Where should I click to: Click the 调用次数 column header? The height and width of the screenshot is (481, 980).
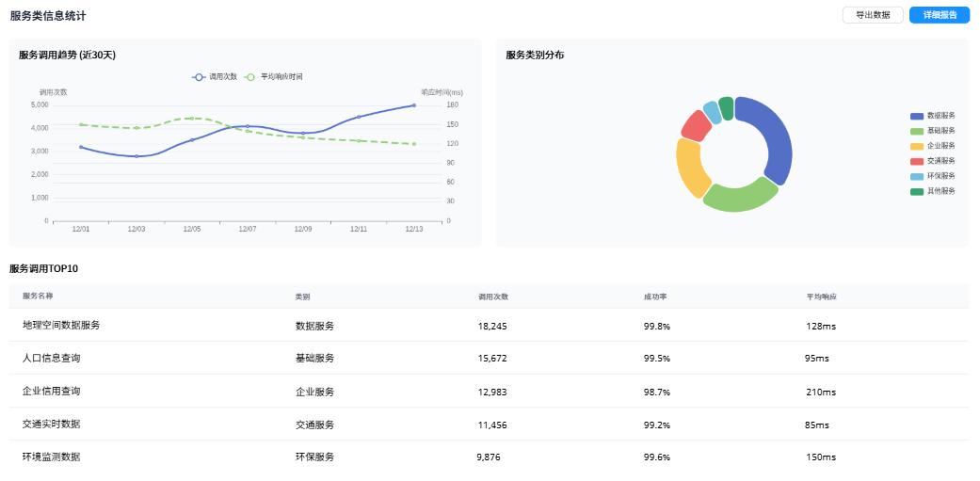(492, 297)
